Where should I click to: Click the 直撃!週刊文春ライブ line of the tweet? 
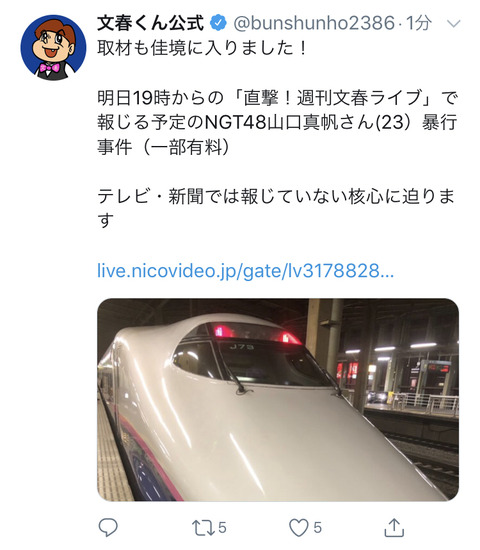278,98
